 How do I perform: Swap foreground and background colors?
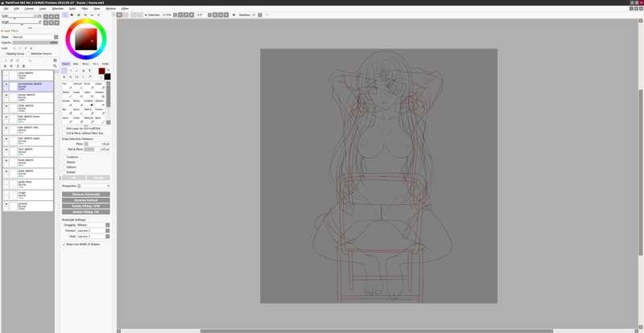108,70
